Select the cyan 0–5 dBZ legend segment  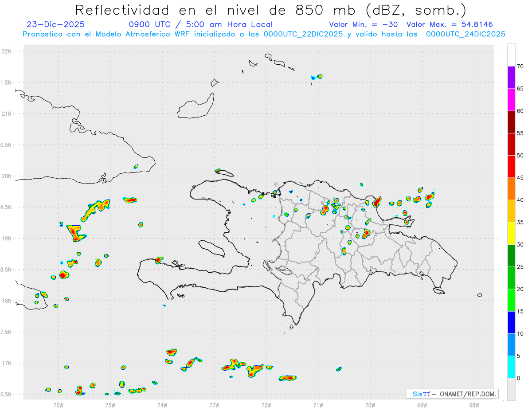(x=511, y=367)
